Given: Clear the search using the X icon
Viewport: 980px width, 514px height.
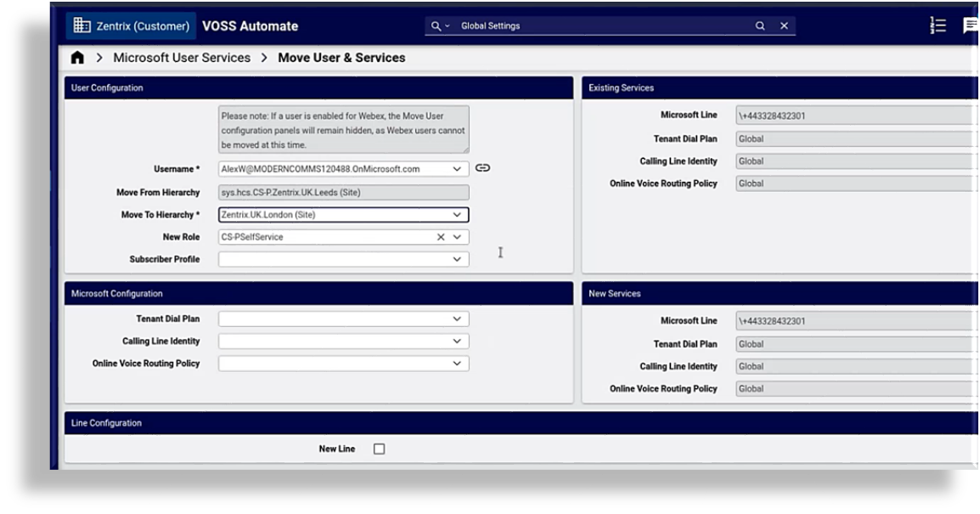Looking at the screenshot, I should (783, 25).
